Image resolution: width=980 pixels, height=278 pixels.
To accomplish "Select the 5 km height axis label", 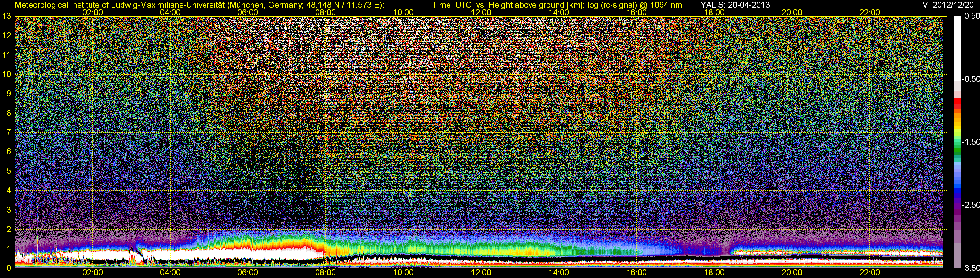I will (x=9, y=171).
